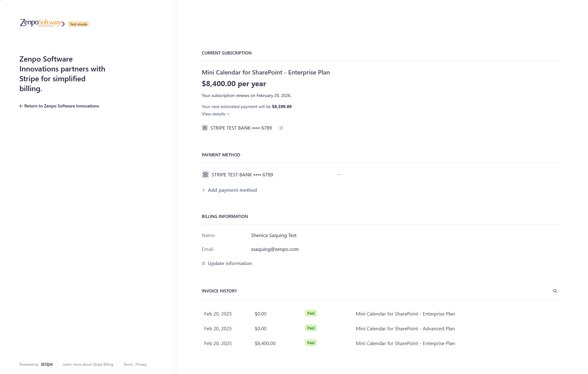The image size is (588, 374).
Task: Expand View details for next payment
Action: (216, 114)
